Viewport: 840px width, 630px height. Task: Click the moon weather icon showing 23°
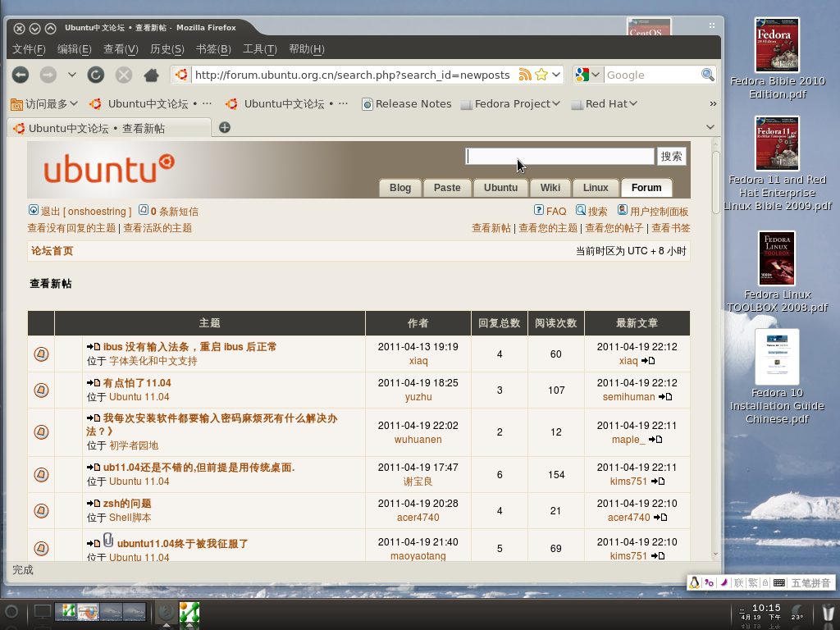tap(797, 611)
